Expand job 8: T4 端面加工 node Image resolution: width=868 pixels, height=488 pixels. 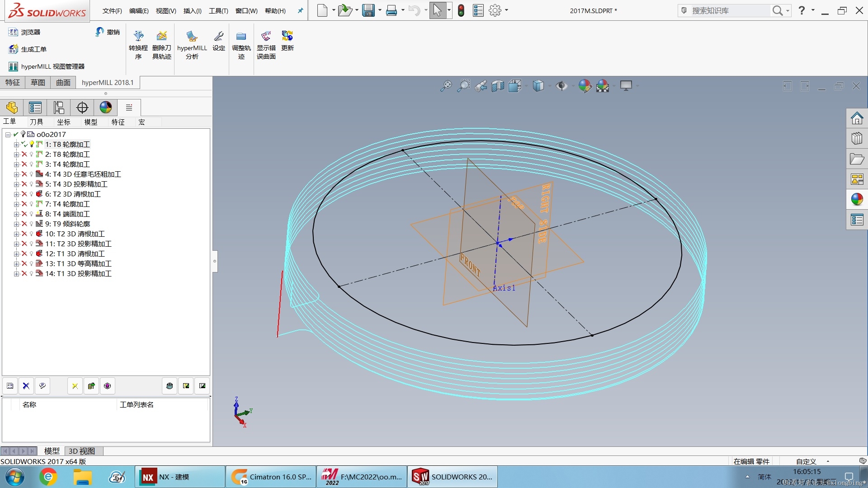16,214
